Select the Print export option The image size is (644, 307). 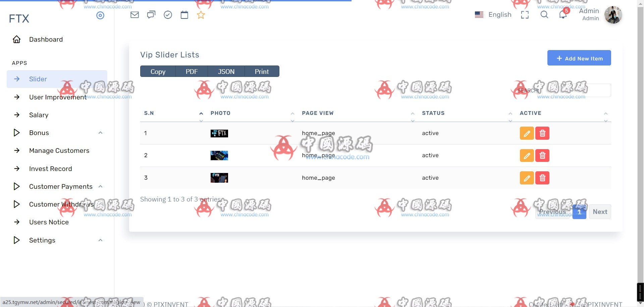[x=261, y=71]
